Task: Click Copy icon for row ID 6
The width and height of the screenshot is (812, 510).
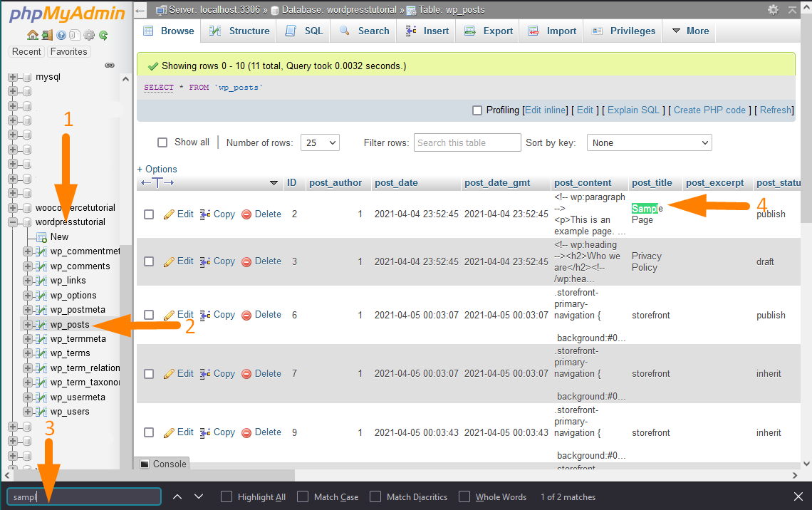Action: [206, 315]
